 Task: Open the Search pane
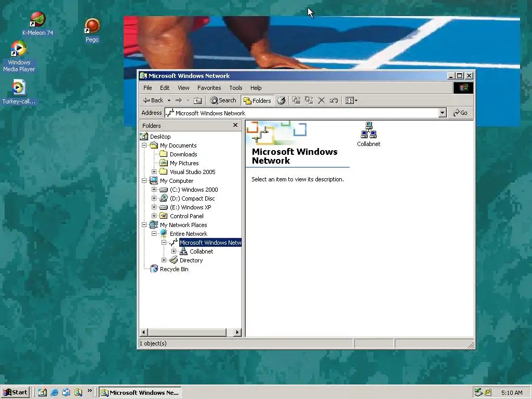223,100
